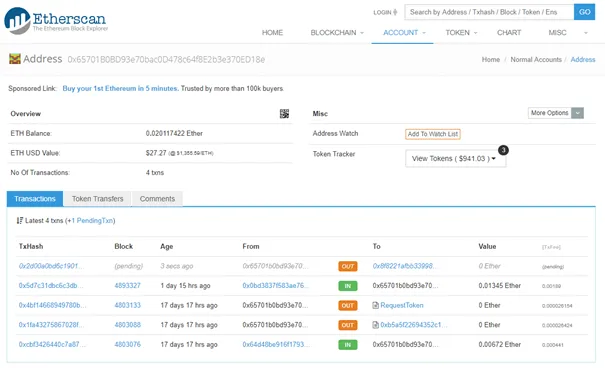Open pending transaction hash 0x2d00a0bd6c1901
This screenshot has height=368, width=605.
51,266
